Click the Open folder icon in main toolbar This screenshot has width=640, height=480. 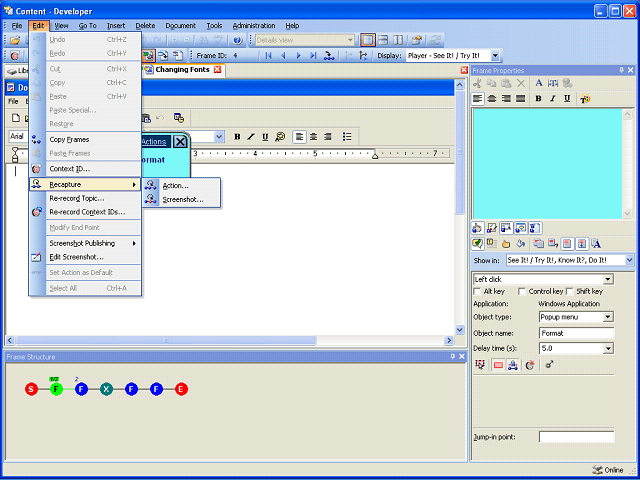click(15, 40)
